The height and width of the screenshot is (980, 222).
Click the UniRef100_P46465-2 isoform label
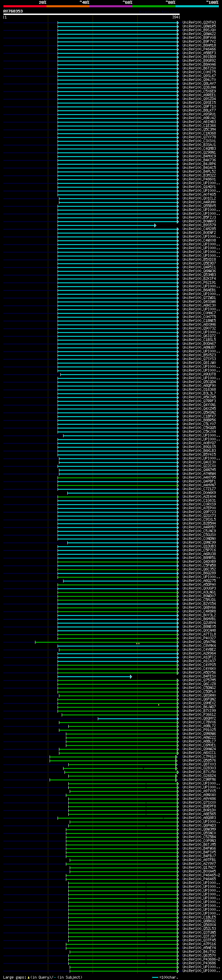click(x=201, y=875)
